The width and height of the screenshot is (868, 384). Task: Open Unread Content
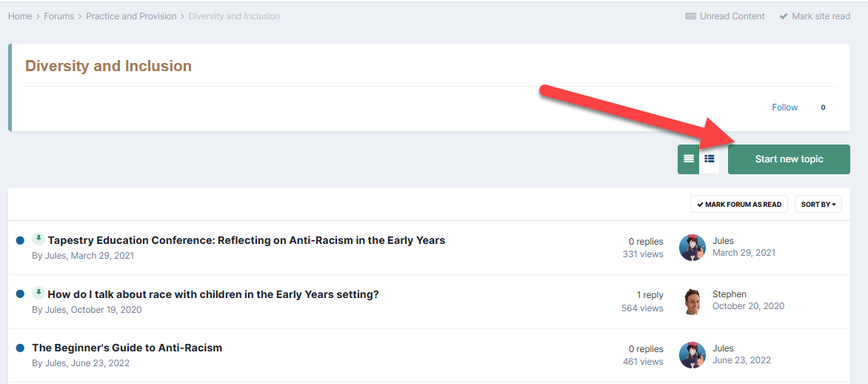(x=725, y=16)
